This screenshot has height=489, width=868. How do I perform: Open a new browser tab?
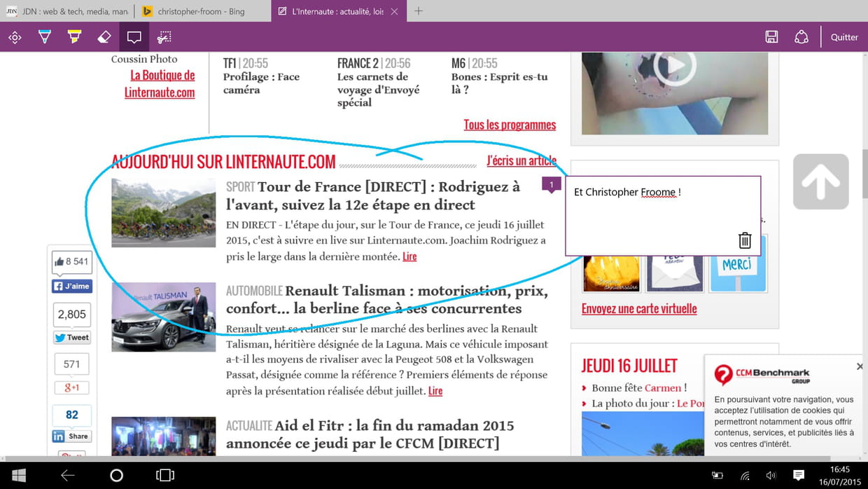(x=419, y=11)
